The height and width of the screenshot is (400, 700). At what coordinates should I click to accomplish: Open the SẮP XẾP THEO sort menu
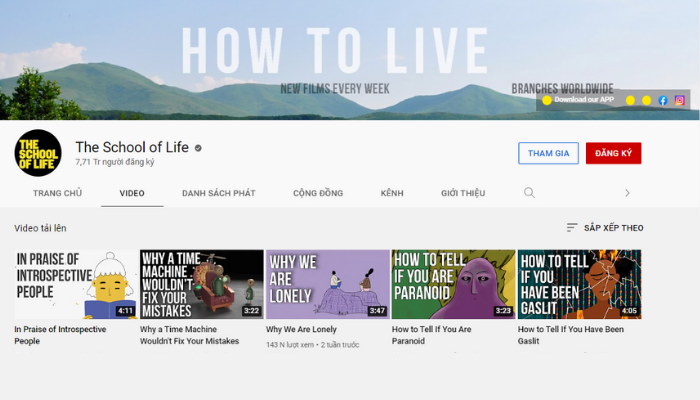click(x=605, y=228)
